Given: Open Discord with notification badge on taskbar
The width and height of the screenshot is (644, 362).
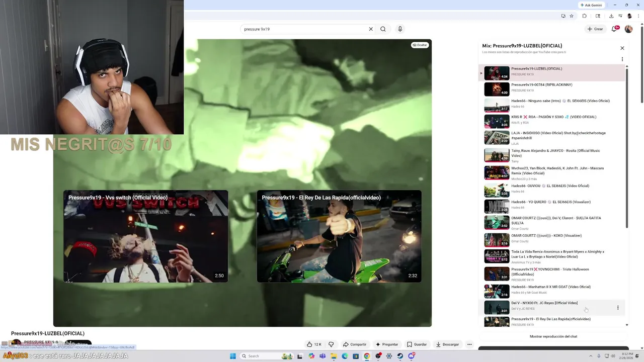Looking at the screenshot, I should (x=412, y=356).
